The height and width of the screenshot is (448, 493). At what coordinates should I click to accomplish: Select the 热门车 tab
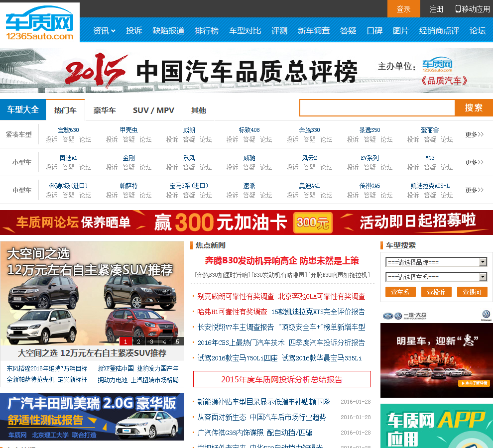pos(65,110)
